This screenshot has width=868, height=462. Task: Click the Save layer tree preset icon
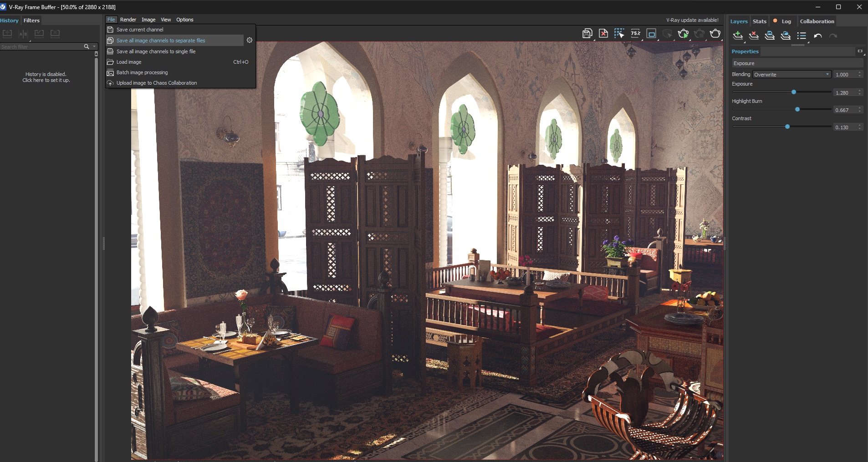tap(770, 36)
